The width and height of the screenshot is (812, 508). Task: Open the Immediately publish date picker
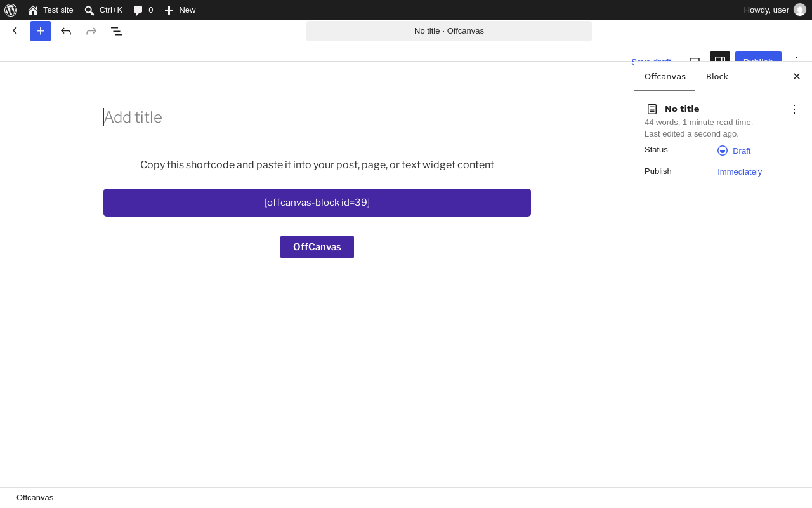tap(740, 171)
